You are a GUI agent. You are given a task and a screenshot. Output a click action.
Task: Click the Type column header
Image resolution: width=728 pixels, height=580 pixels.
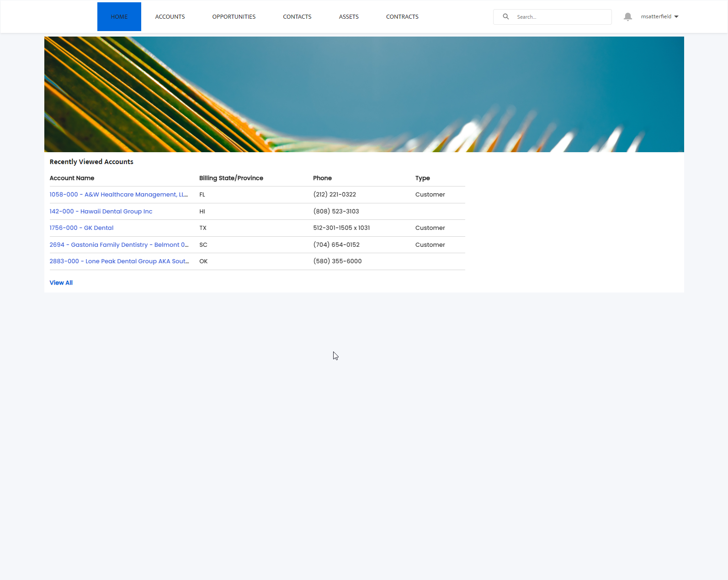click(423, 178)
